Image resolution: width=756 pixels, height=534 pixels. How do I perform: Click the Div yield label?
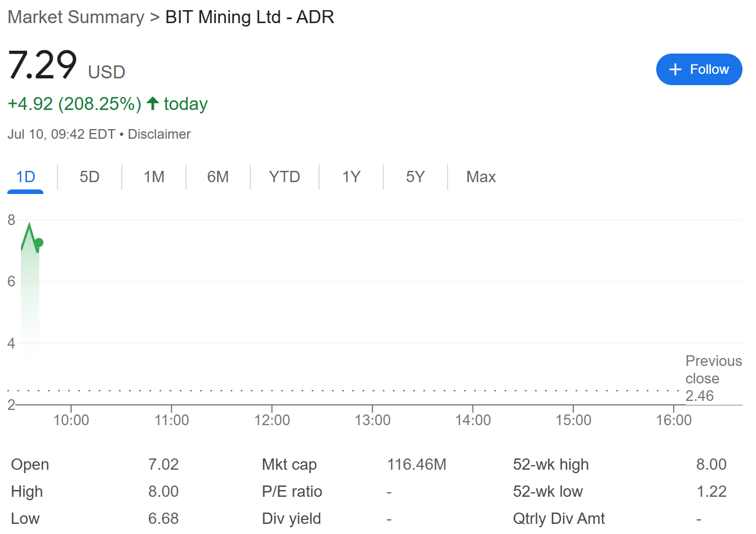(291, 519)
